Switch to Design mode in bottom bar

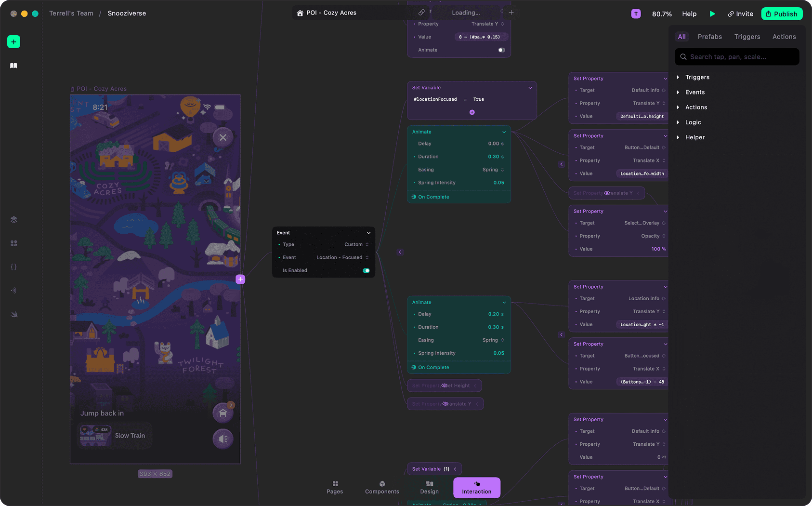(429, 487)
